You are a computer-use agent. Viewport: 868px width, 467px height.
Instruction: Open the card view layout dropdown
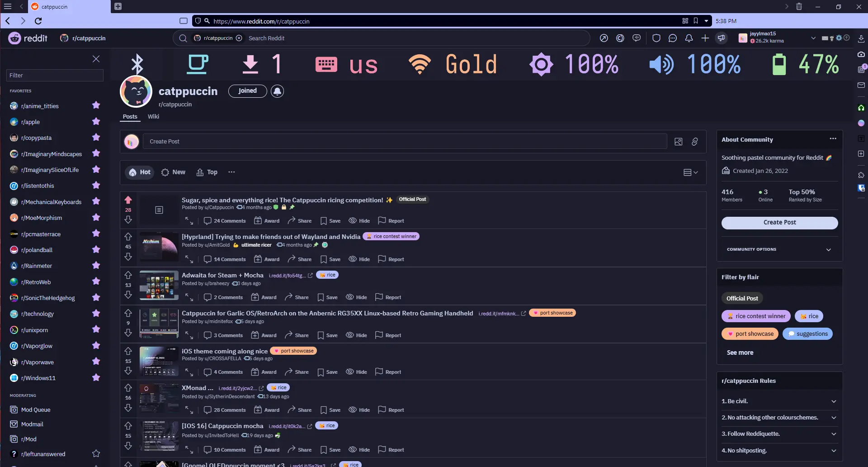tap(691, 172)
